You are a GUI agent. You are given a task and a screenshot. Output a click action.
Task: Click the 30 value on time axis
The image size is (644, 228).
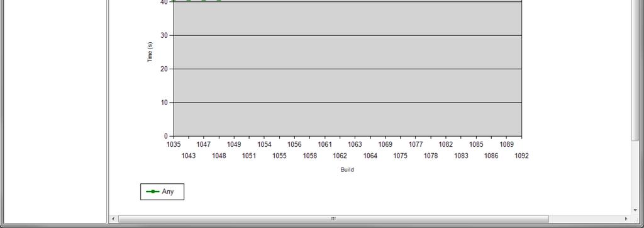pos(164,35)
